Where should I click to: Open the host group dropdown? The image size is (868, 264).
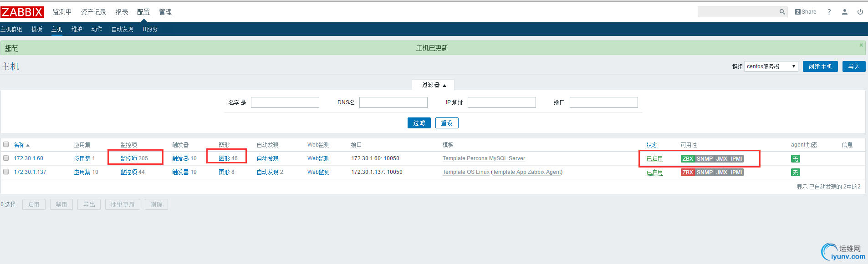pos(771,66)
